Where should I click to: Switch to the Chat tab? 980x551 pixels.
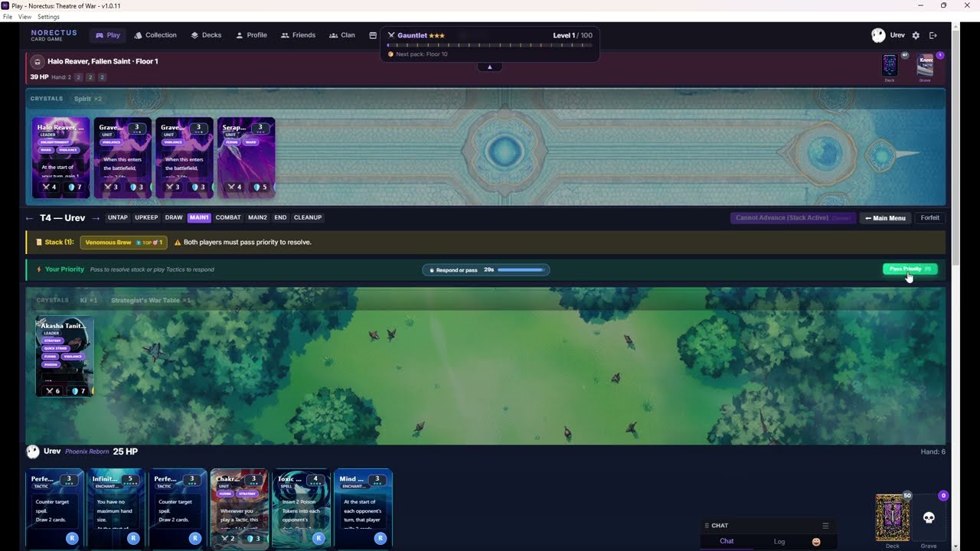[727, 541]
